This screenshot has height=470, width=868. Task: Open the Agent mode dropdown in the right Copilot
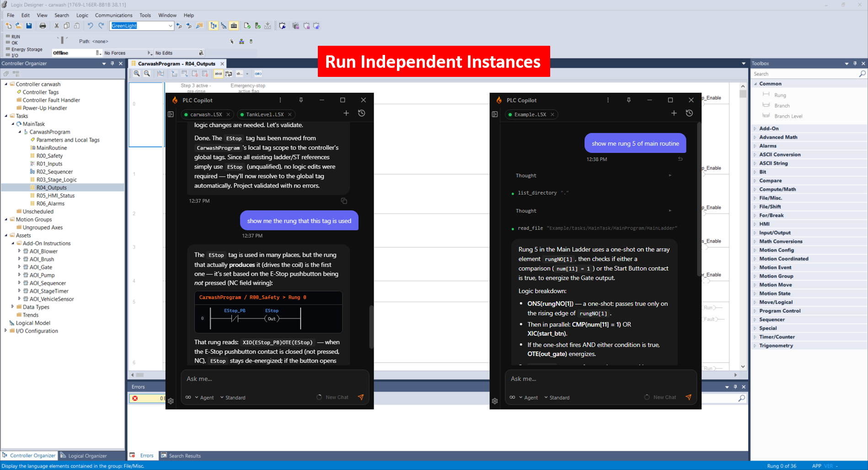(529, 397)
